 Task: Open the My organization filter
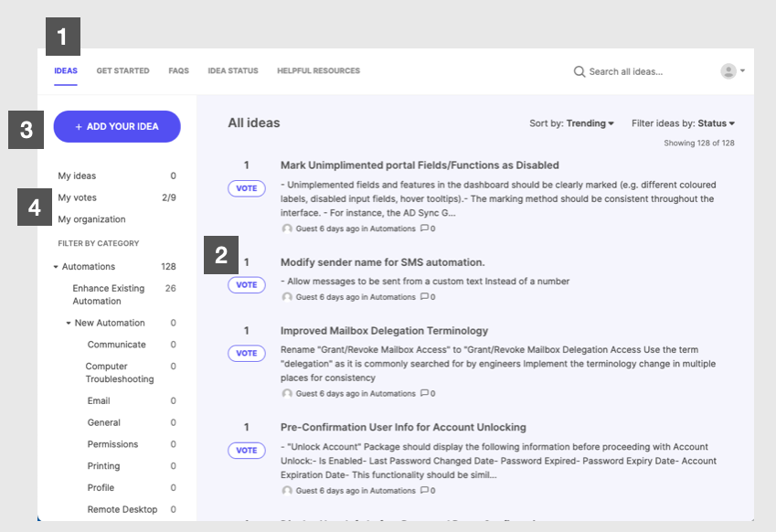91,219
